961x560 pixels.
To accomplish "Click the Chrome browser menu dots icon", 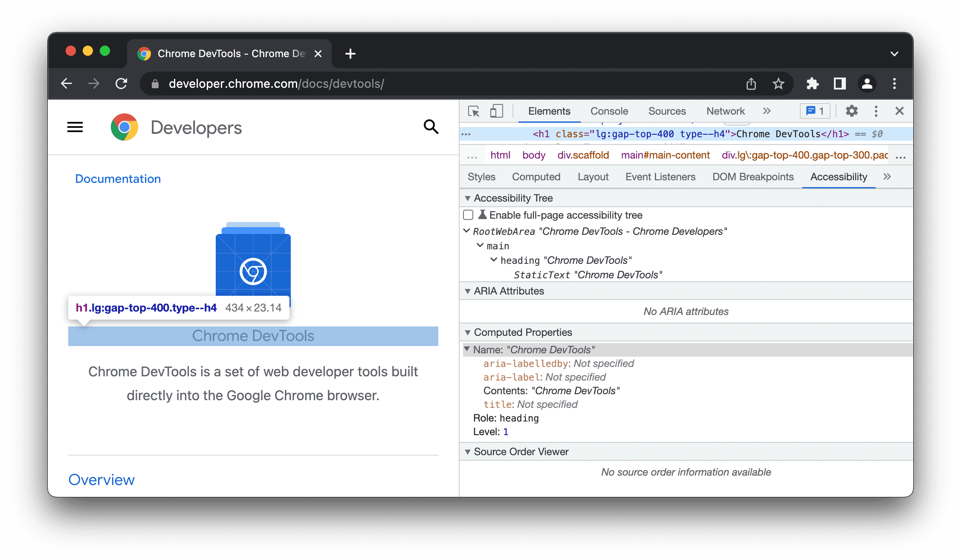I will click(x=894, y=83).
